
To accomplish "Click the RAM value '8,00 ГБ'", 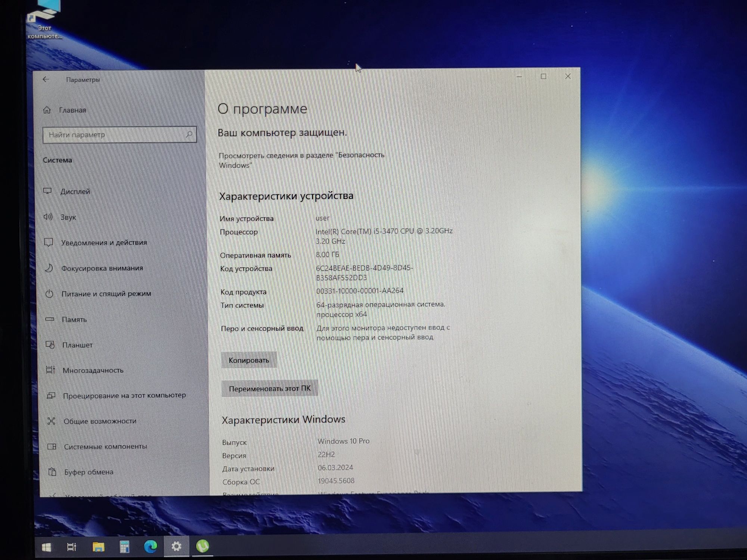I will (328, 255).
